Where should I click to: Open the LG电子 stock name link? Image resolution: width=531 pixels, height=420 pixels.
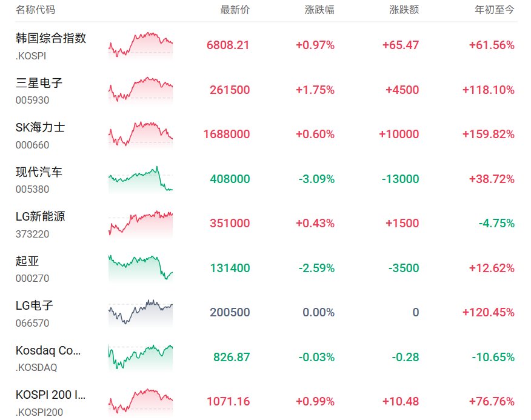34,305
